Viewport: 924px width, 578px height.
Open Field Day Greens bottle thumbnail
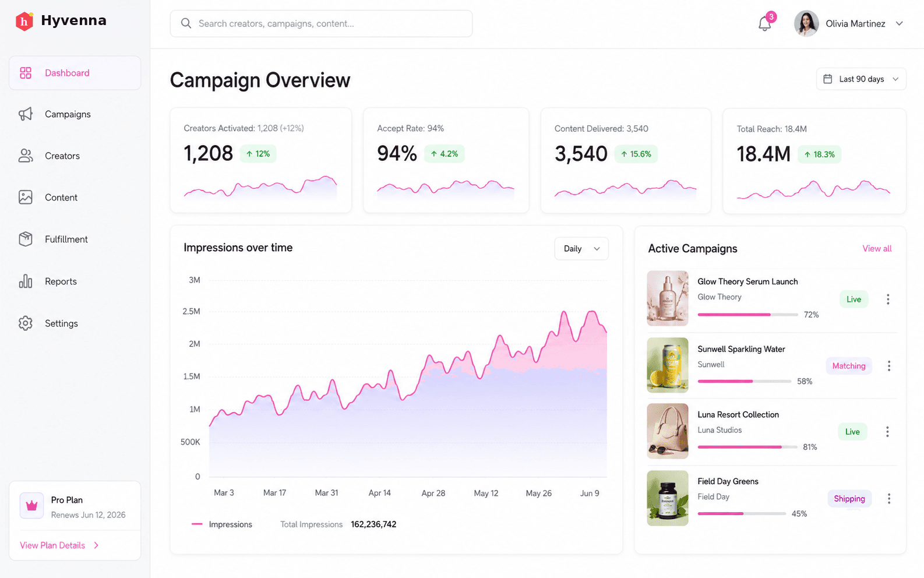tap(668, 498)
